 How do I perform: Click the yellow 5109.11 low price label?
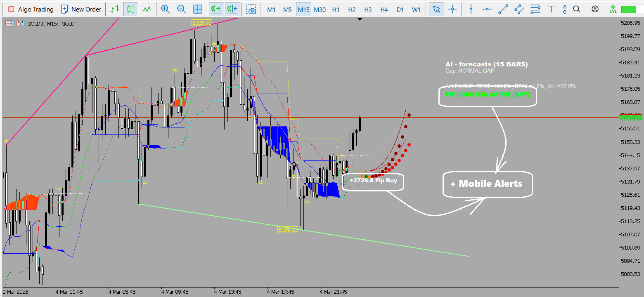[x=288, y=230]
